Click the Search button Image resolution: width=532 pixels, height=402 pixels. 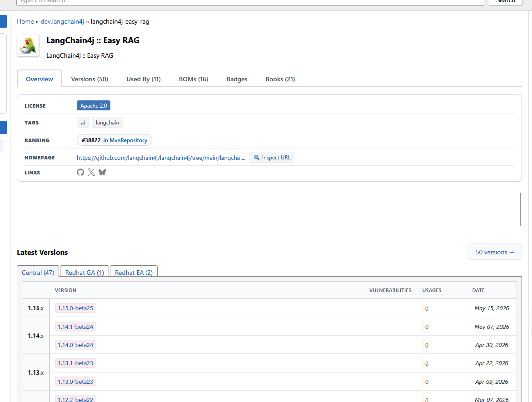tap(505, 2)
